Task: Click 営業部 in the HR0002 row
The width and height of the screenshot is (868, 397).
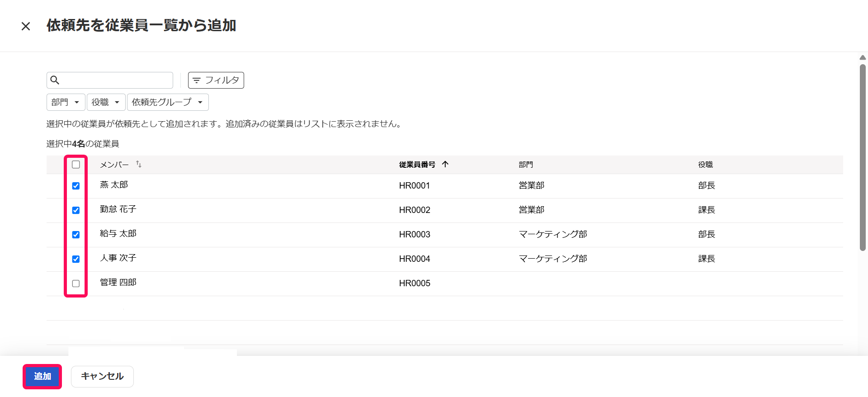Action: (532, 210)
